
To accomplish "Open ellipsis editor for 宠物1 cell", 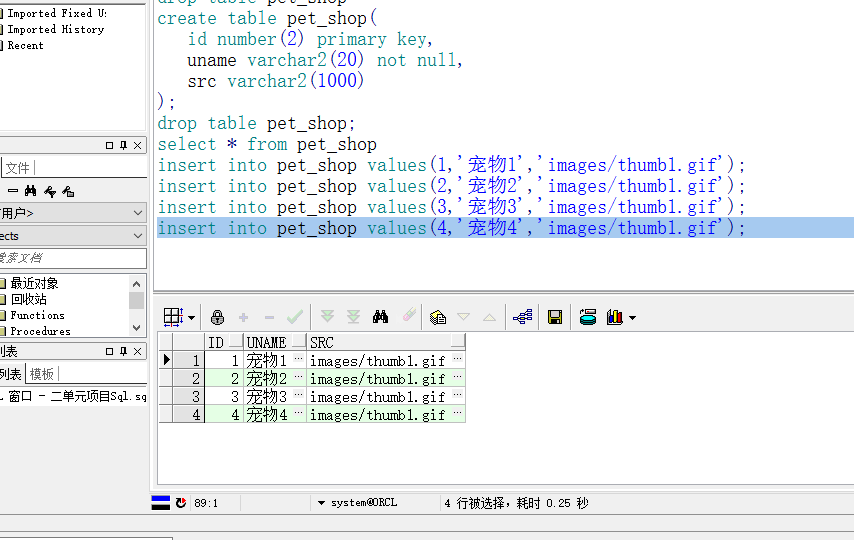I will tap(298, 359).
